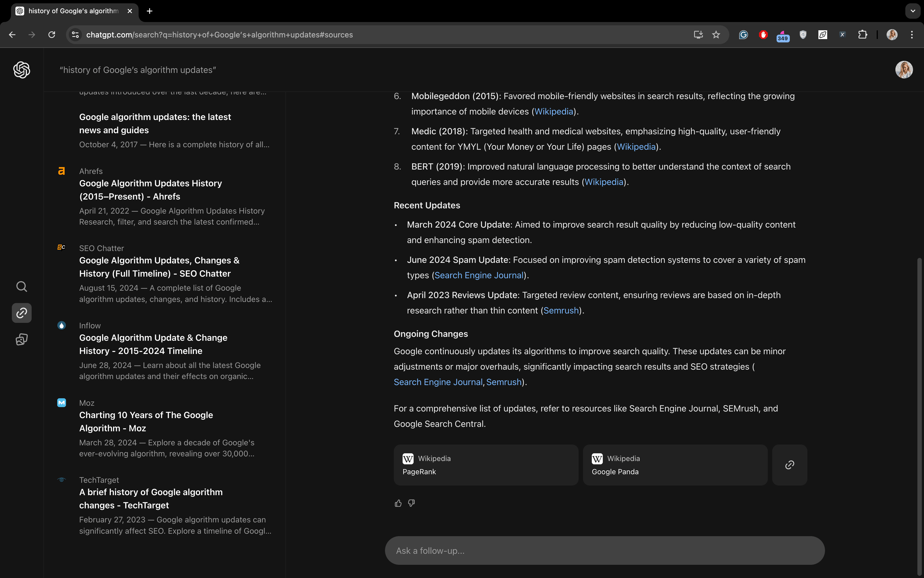Image resolution: width=924 pixels, height=578 pixels.
Task: Open the images gallery icon in sidebar
Action: pyautogui.click(x=22, y=339)
